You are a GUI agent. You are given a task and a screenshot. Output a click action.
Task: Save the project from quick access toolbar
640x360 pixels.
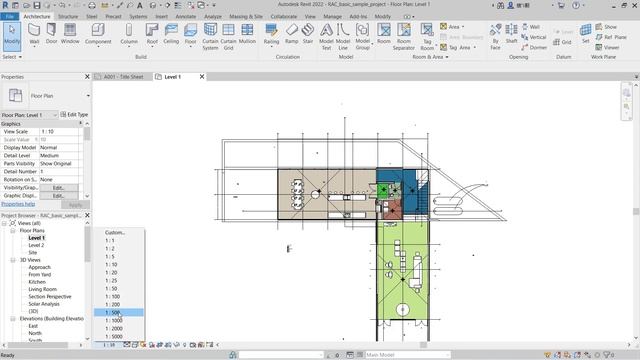pos(37,5)
